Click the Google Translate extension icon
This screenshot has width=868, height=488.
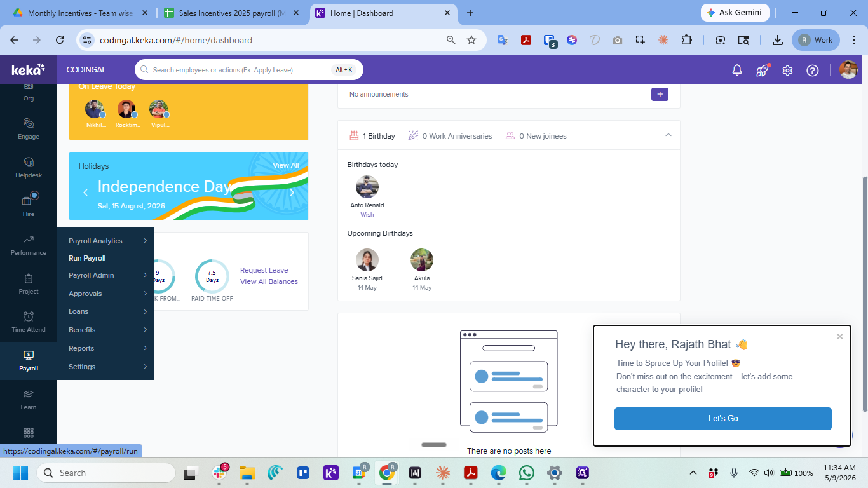pyautogui.click(x=503, y=40)
